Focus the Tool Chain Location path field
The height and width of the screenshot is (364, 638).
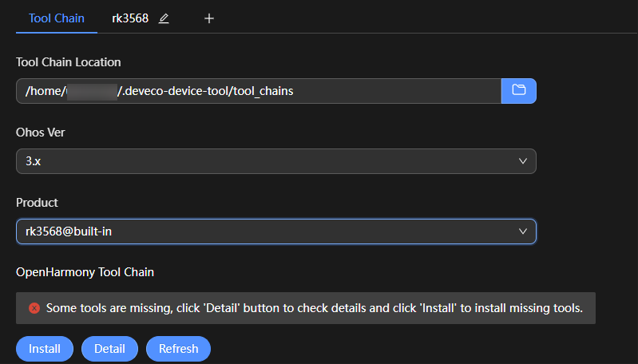tap(319, 90)
